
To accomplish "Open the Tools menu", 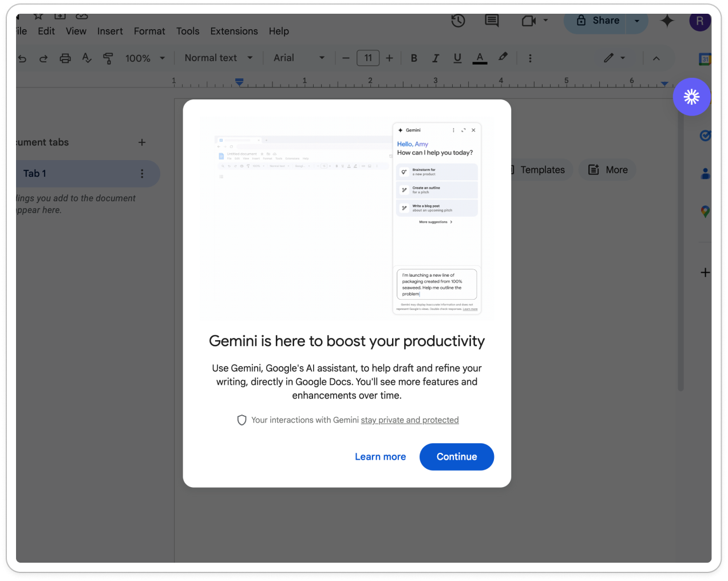I will tap(188, 31).
